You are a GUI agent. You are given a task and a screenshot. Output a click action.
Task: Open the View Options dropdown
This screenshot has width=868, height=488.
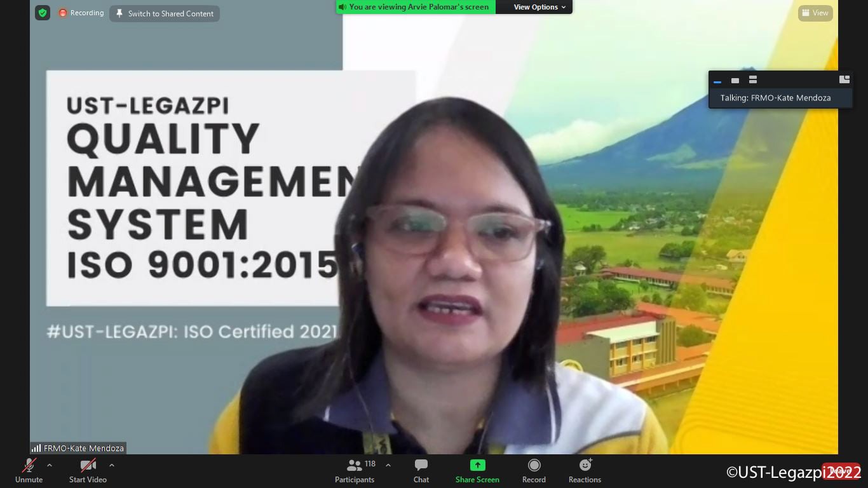click(x=535, y=7)
